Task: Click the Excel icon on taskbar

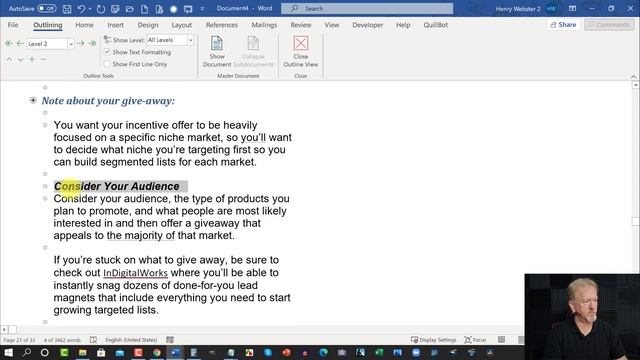Action: [379, 352]
